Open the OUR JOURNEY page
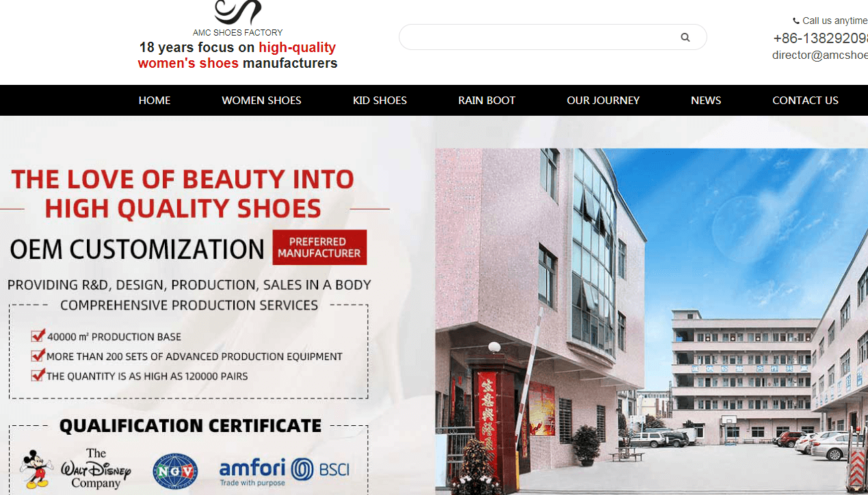The width and height of the screenshot is (868, 495). (603, 101)
